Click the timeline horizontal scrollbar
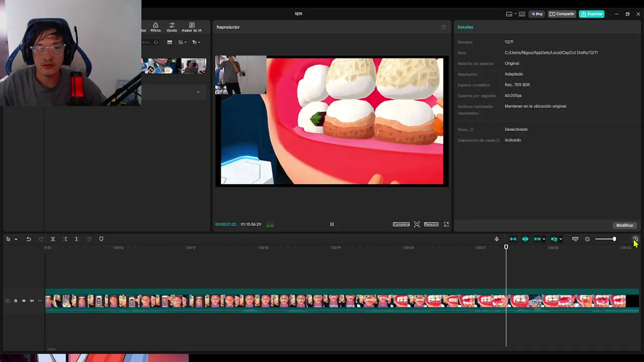644x362 pixels. [x=51, y=349]
